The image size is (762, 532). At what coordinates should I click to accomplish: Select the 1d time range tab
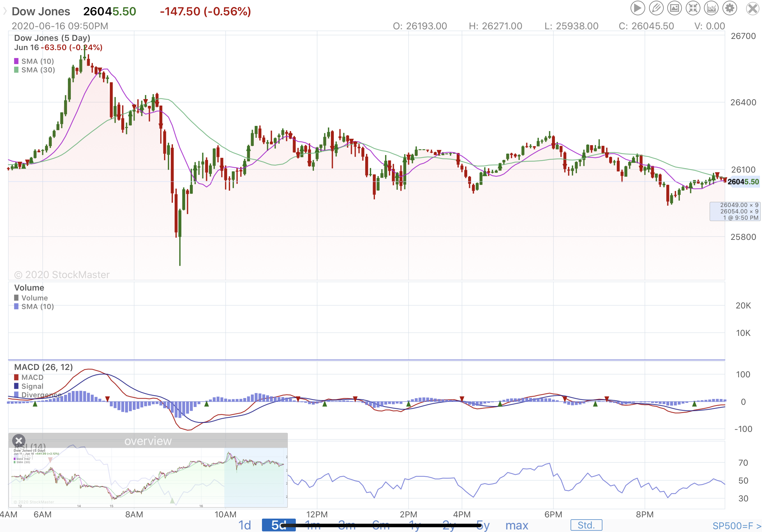click(x=245, y=525)
